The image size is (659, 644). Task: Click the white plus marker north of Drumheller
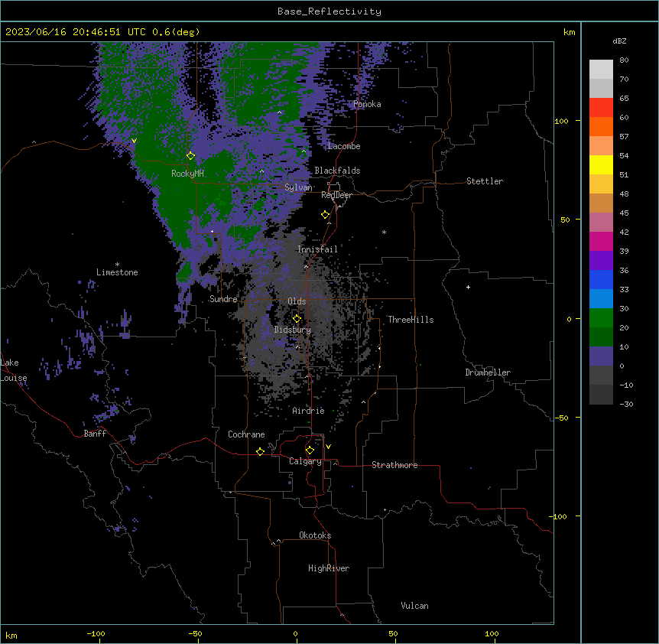tap(468, 287)
